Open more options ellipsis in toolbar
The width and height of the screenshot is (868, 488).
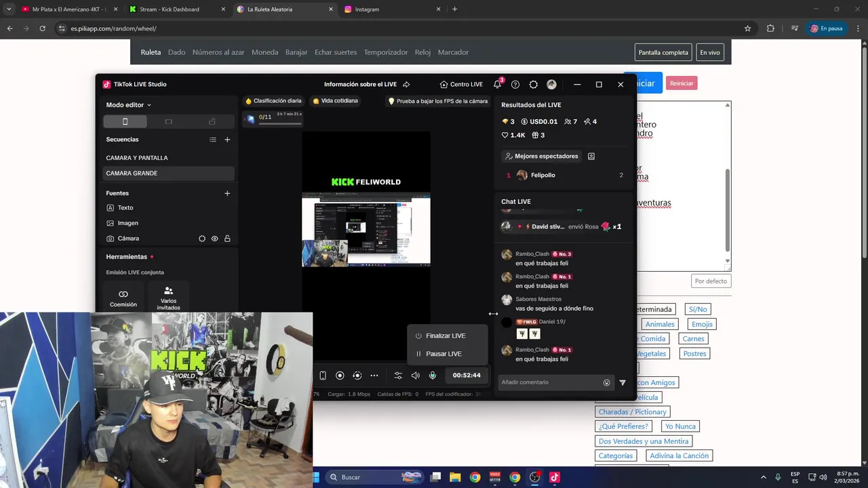click(374, 375)
